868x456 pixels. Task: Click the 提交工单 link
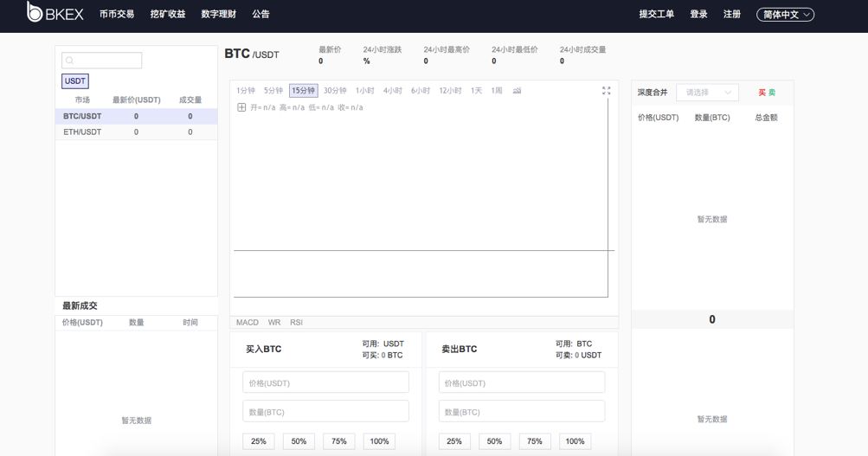coord(657,14)
